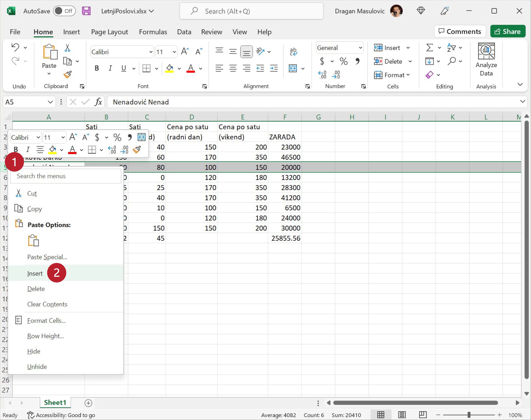Screen dimensions: 531x420
Task: Expand the Name Box dropdown at A5
Action: (50, 102)
